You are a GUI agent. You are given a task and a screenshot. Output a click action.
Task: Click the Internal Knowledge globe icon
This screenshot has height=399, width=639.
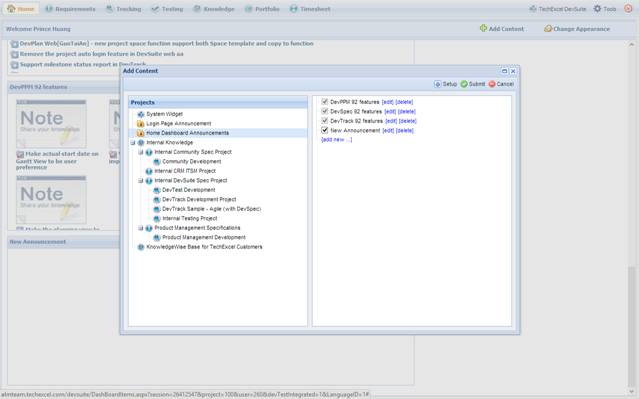(141, 143)
